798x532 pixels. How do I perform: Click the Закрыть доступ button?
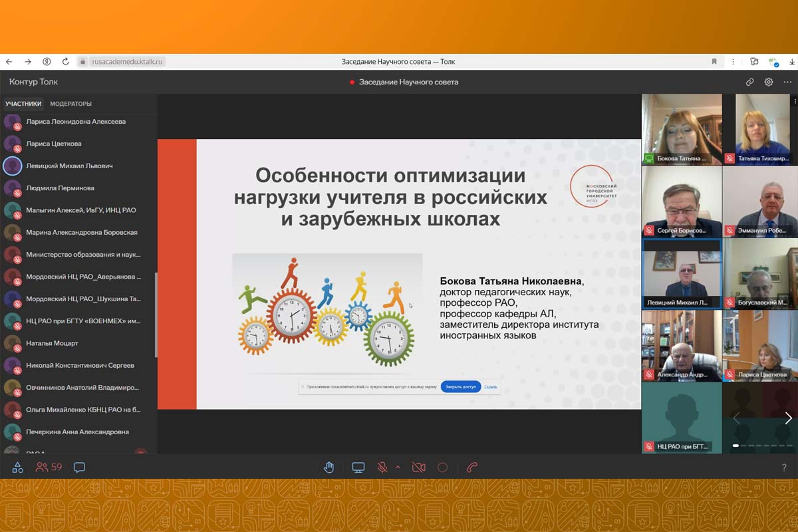(x=461, y=386)
